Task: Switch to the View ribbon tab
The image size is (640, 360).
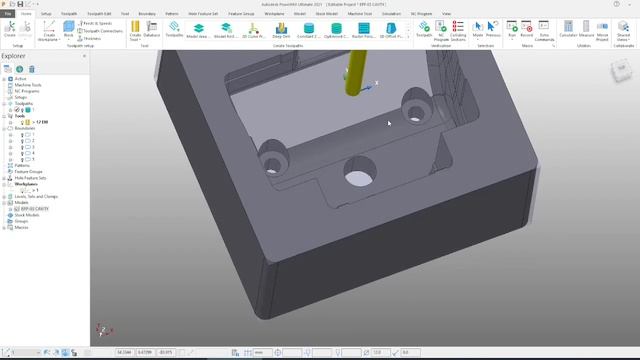Action: (x=447, y=13)
